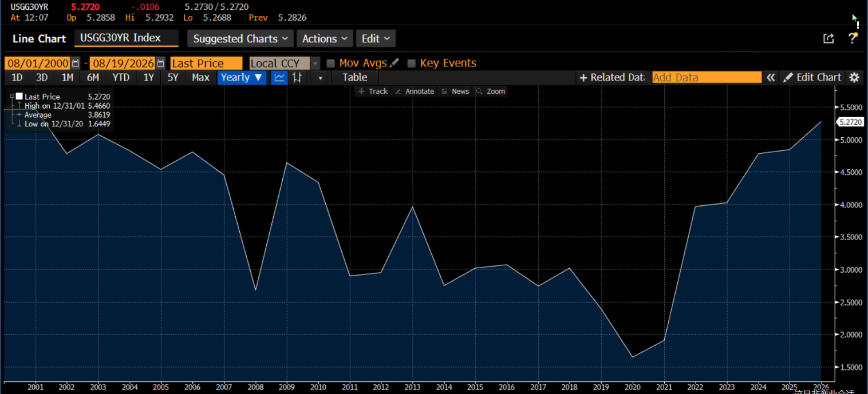Open the News overlay tool
Viewport: 868px width, 394px height.
pos(455,91)
